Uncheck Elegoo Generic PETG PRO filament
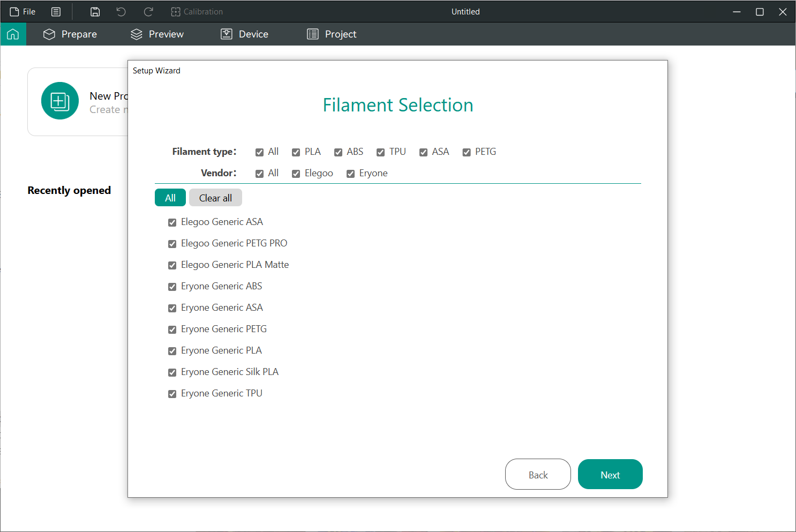796x532 pixels. (172, 244)
